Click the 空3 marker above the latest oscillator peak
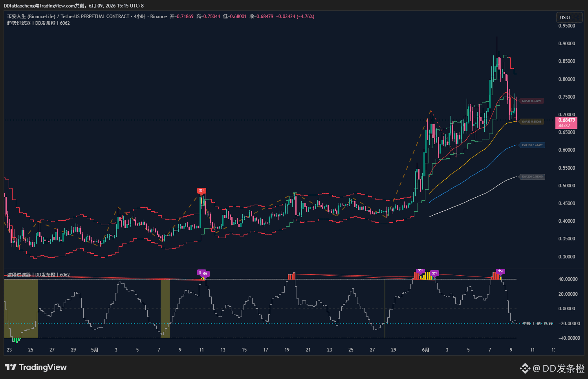Image resolution: width=588 pixels, height=379 pixels. [500, 271]
